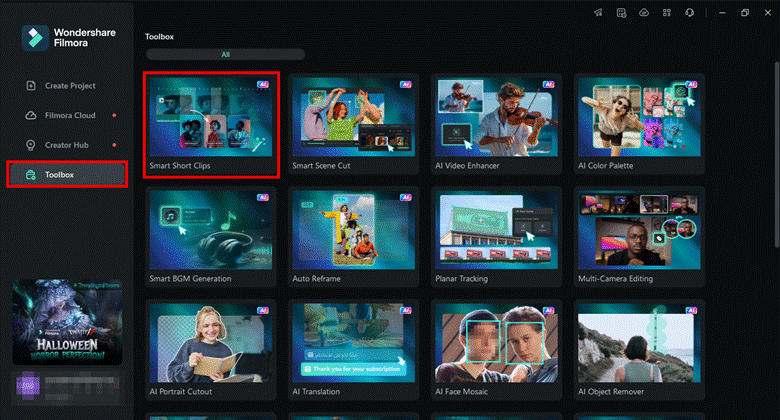Open the Halloween Horror Perfection banner
The height and width of the screenshot is (420, 780).
[x=67, y=322]
